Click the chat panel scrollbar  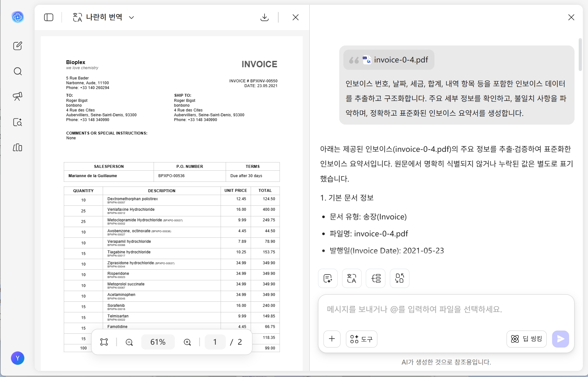[x=580, y=54]
